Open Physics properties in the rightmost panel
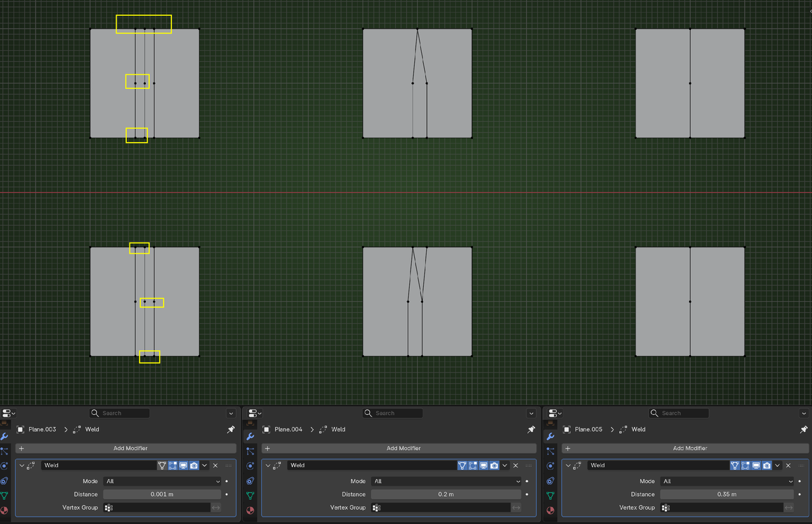The image size is (812, 524). click(x=551, y=466)
